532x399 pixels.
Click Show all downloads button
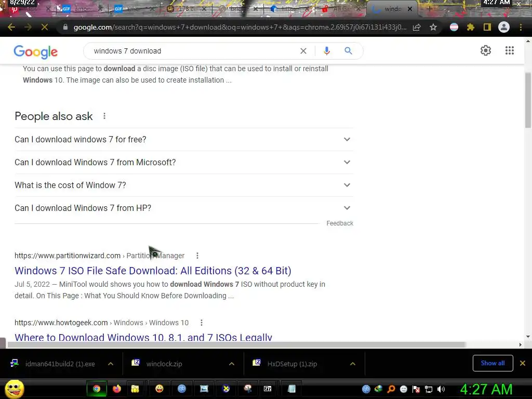(x=493, y=363)
